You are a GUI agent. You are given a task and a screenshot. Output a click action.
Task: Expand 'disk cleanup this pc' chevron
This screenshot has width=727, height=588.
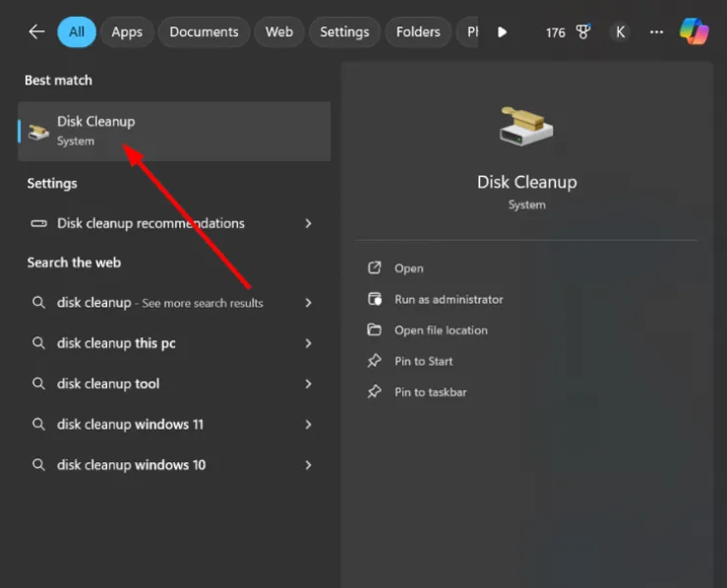pos(308,343)
